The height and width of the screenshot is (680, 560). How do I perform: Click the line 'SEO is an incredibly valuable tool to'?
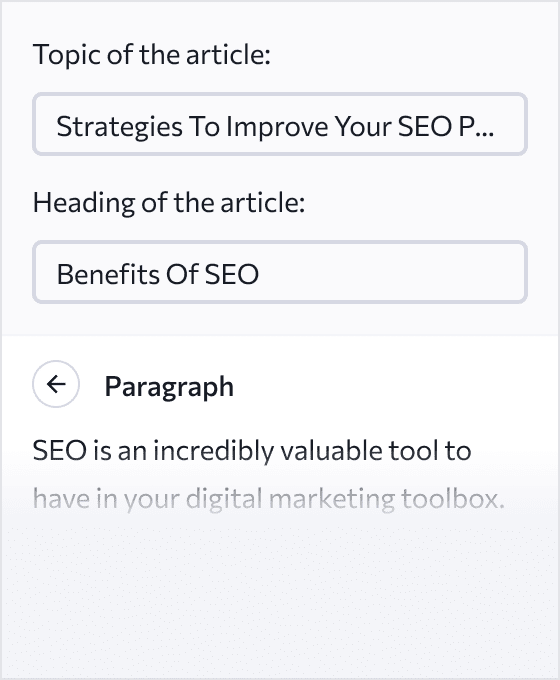(x=252, y=451)
